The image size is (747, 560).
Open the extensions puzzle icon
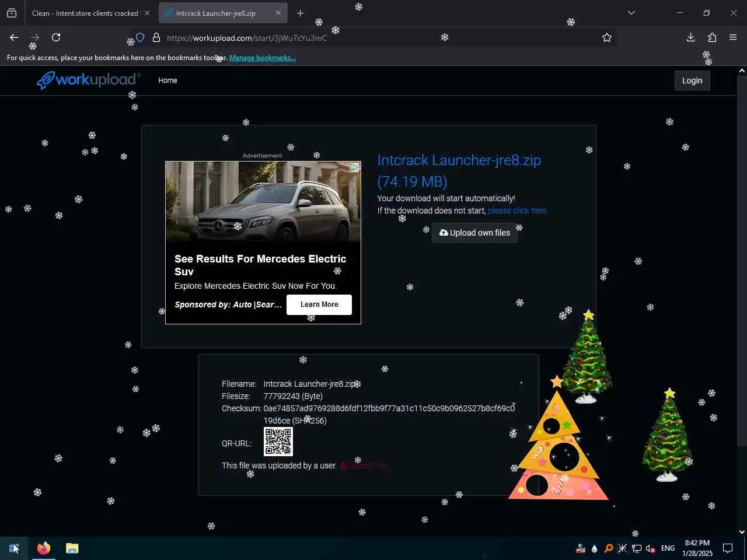tap(712, 37)
